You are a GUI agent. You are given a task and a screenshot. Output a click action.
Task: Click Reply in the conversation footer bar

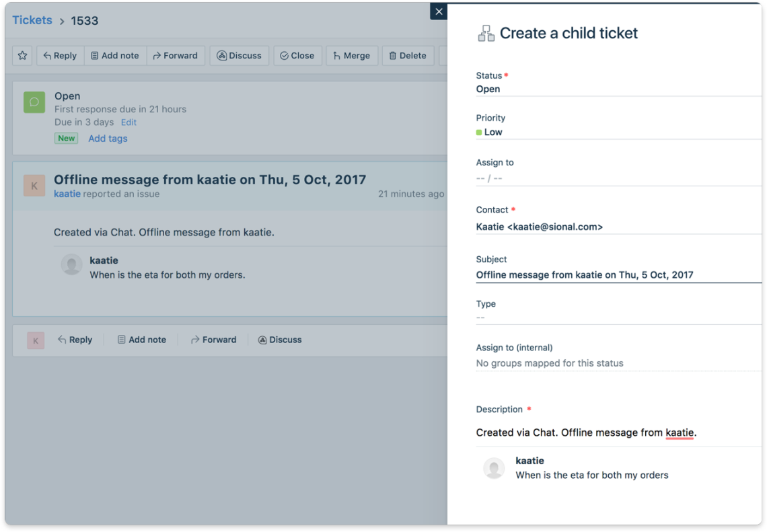coord(75,340)
